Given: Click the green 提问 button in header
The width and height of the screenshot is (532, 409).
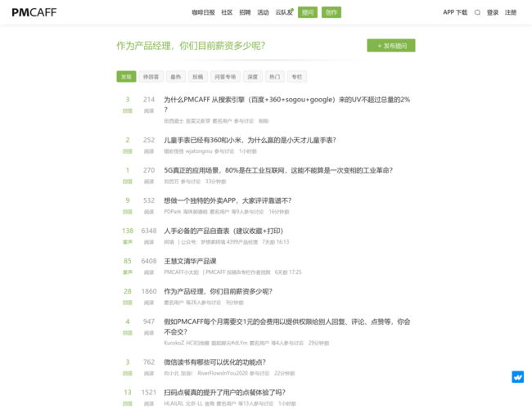Looking at the screenshot, I should tap(308, 12).
